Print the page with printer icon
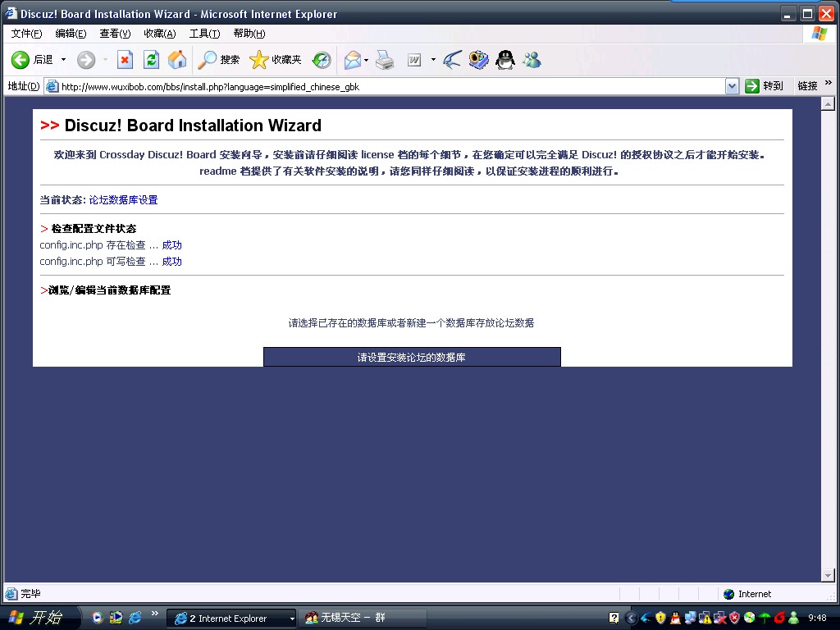The height and width of the screenshot is (630, 840). (x=385, y=60)
